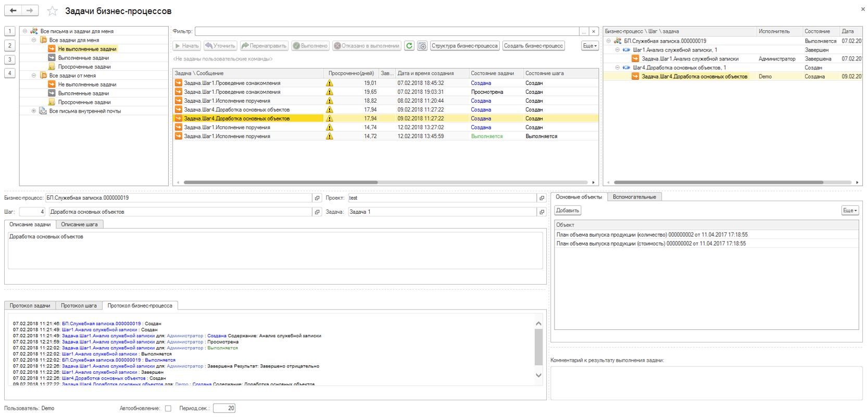Screen dimensions: 868x418
Task: Select Выполненные задачи under Все задачи для меня
Action: [x=83, y=58]
